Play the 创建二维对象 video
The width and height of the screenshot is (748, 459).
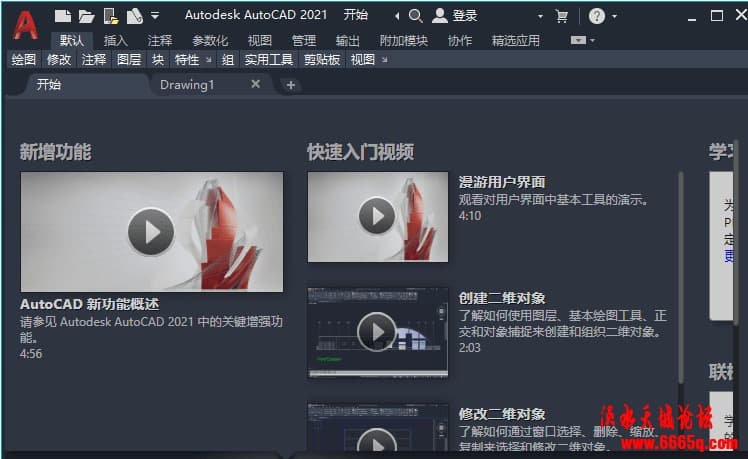tap(377, 332)
